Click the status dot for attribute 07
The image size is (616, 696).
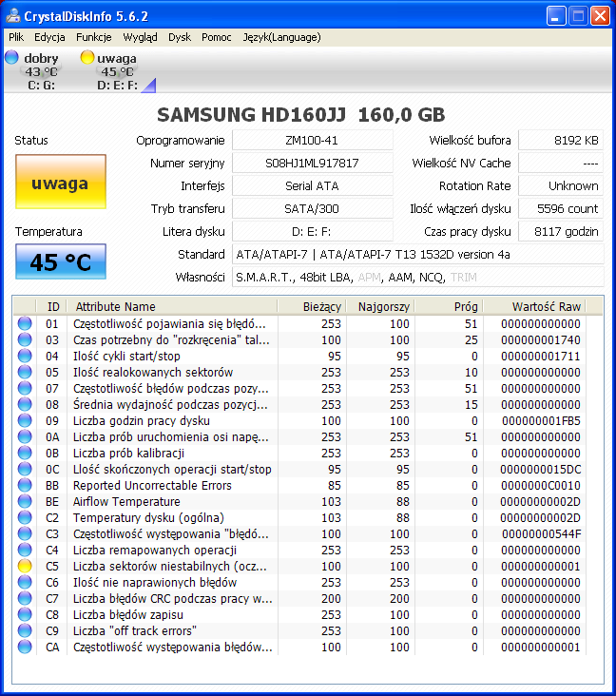25,388
